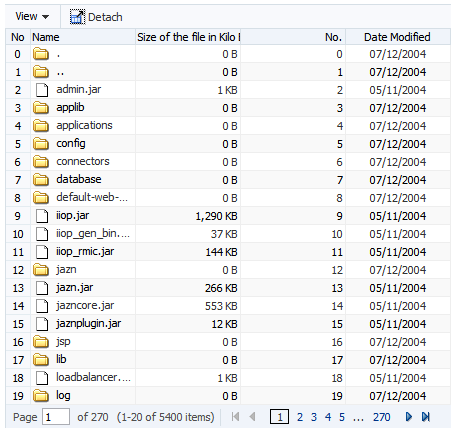
Task: Click the file icon for jazn.jar
Action: pos(42,288)
